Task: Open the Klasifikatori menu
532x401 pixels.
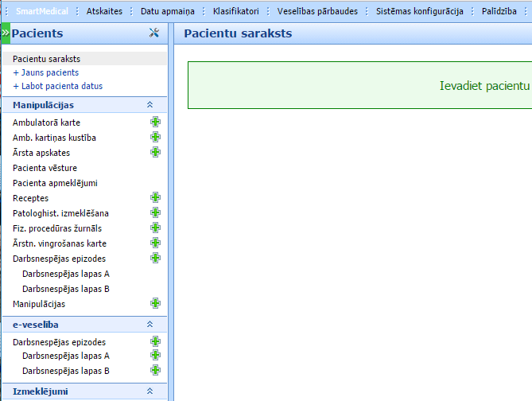Action: coord(235,12)
